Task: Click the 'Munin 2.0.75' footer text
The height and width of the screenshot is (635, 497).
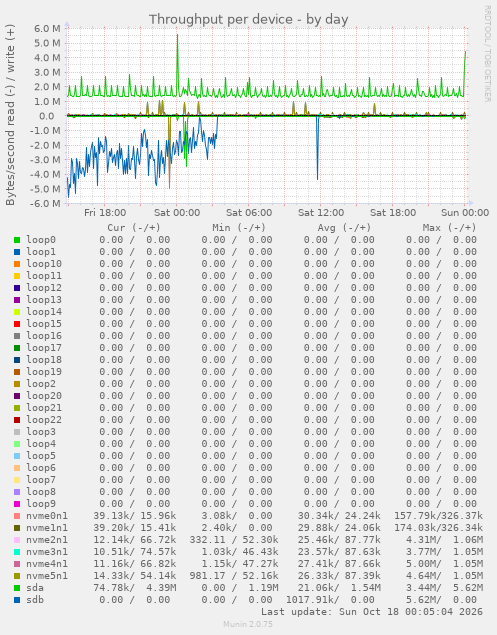Action: tap(248, 624)
